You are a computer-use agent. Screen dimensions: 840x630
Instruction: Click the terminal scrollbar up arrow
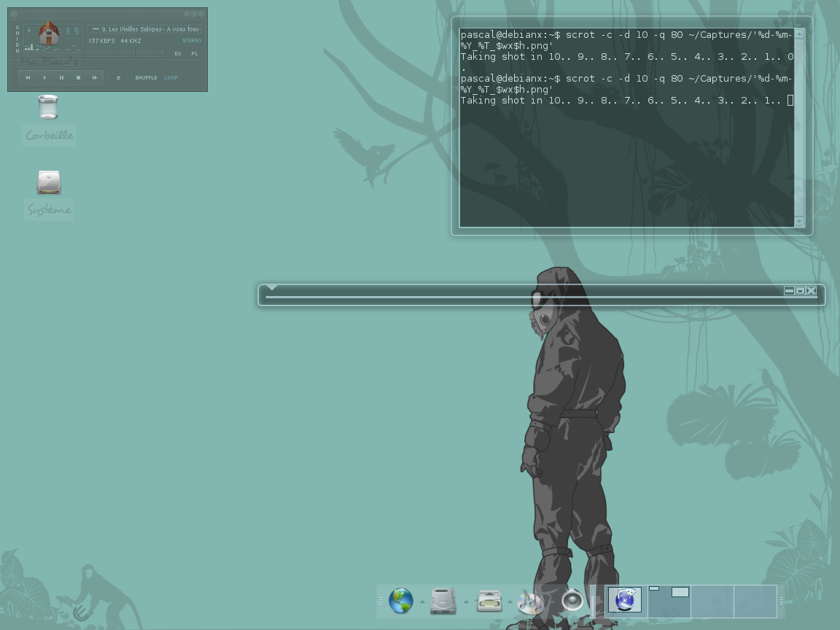[x=799, y=34]
